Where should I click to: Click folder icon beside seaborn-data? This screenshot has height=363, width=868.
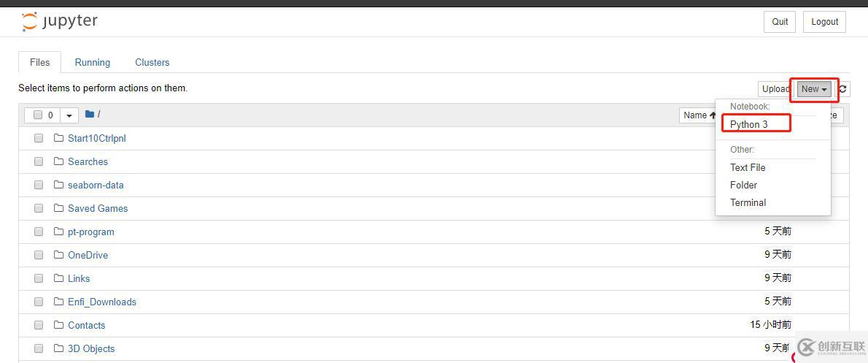[x=59, y=185]
